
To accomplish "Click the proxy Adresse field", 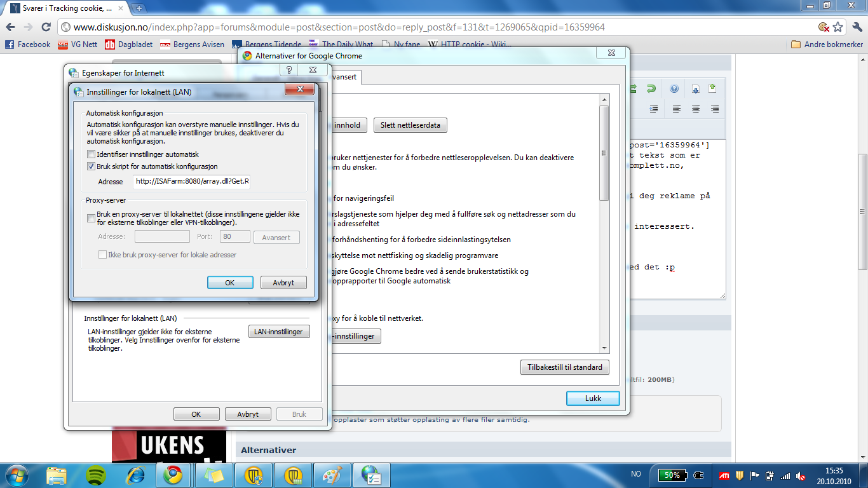I will pos(162,237).
